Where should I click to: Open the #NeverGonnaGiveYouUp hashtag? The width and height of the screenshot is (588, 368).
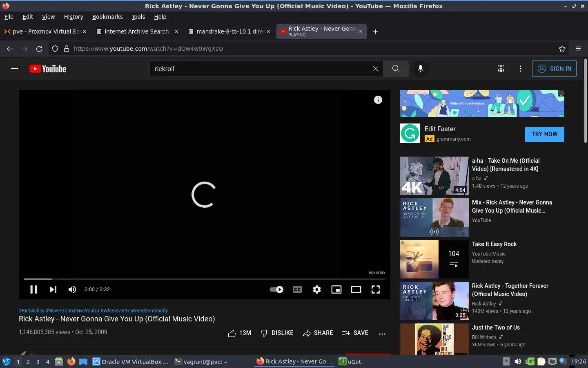coord(72,311)
